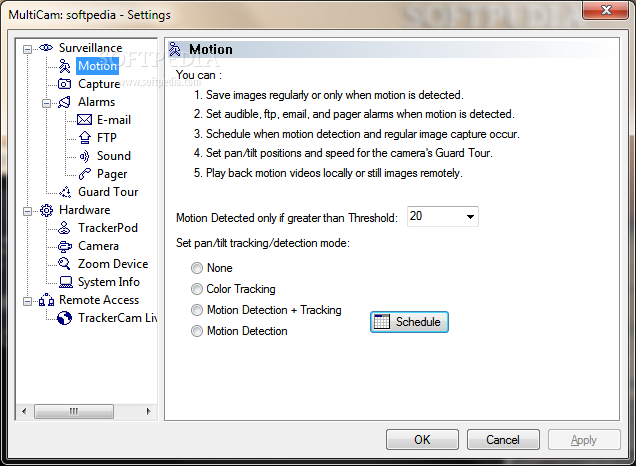Screen dimensions: 636x466
Task: Select the Camera label in tree
Action: click(x=99, y=246)
